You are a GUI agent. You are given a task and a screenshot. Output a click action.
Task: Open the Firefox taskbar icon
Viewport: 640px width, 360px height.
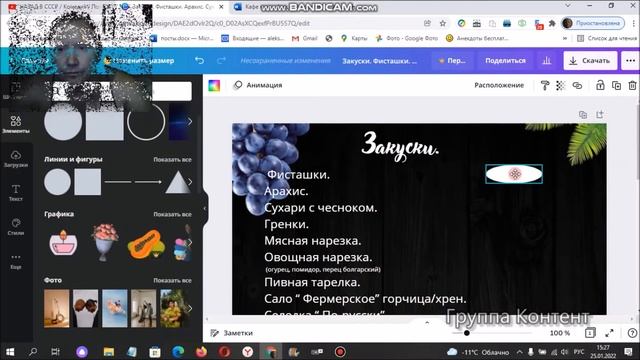click(201, 352)
